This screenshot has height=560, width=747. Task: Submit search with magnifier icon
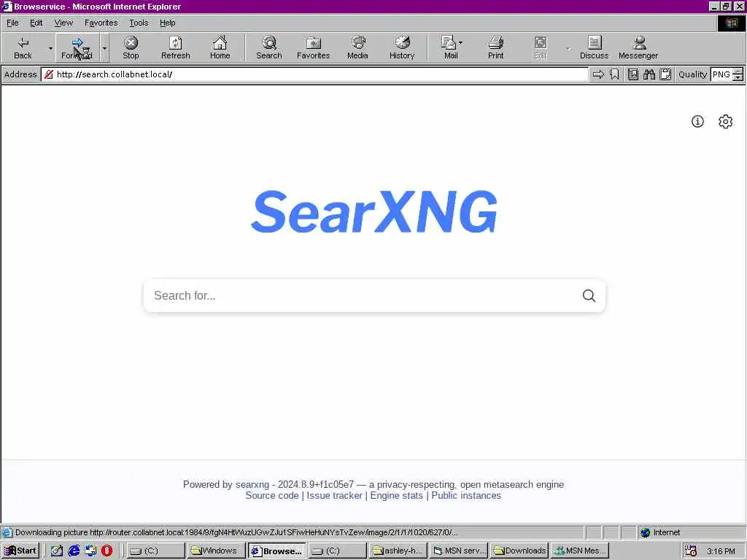[x=589, y=296]
